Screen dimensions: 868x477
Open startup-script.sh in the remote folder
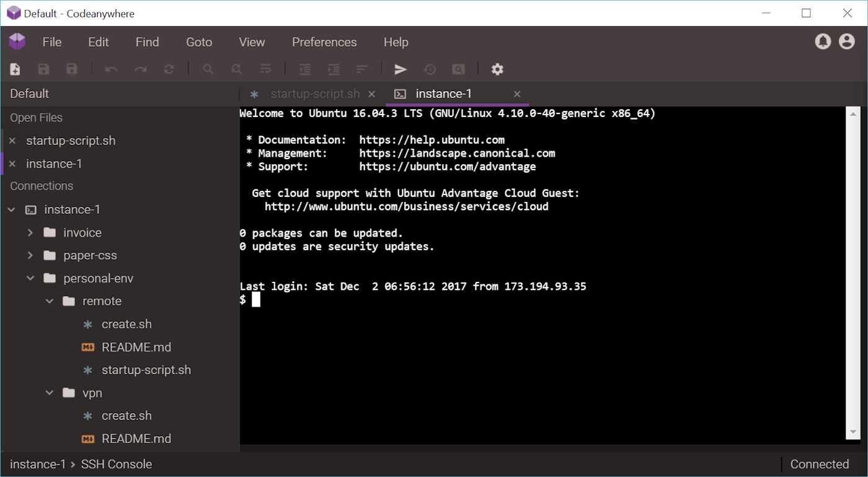146,370
